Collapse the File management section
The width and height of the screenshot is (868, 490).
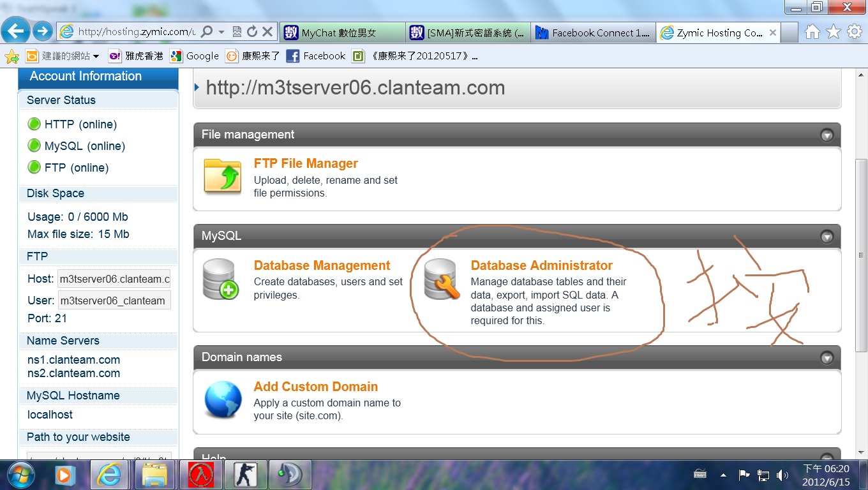tap(827, 135)
